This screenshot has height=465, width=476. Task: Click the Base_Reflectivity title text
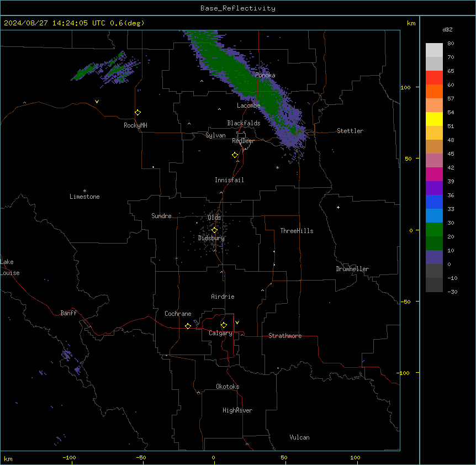(x=238, y=8)
